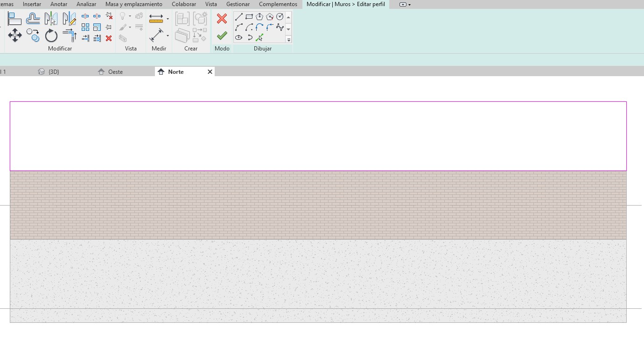This screenshot has width=644, height=349.
Task: Expand the Dibujar gallery fully
Action: (288, 40)
